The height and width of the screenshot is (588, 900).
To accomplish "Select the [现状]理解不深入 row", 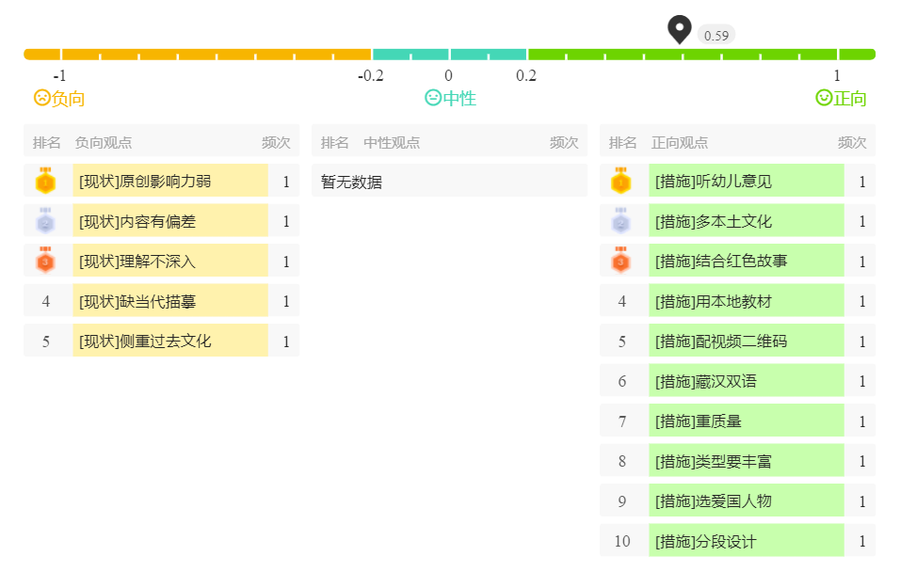I will click(161, 261).
